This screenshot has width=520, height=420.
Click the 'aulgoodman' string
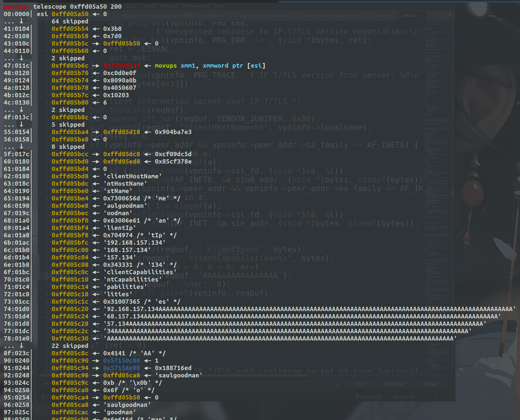[x=125, y=206]
